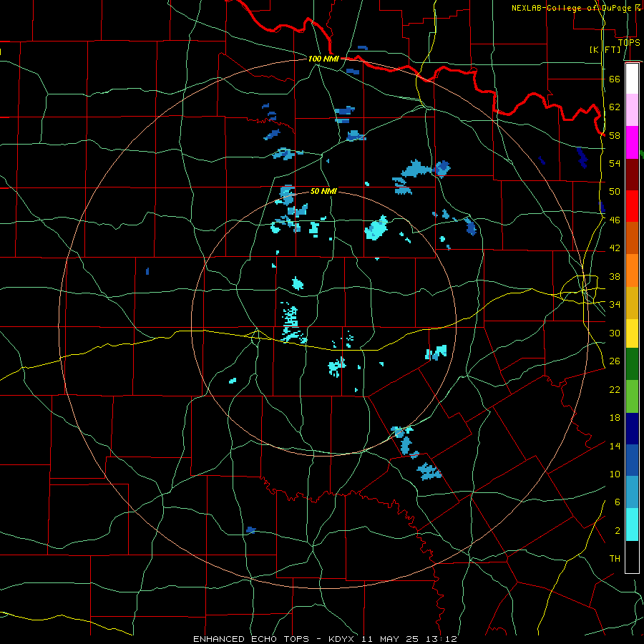Select the 14 legend value

click(x=615, y=446)
